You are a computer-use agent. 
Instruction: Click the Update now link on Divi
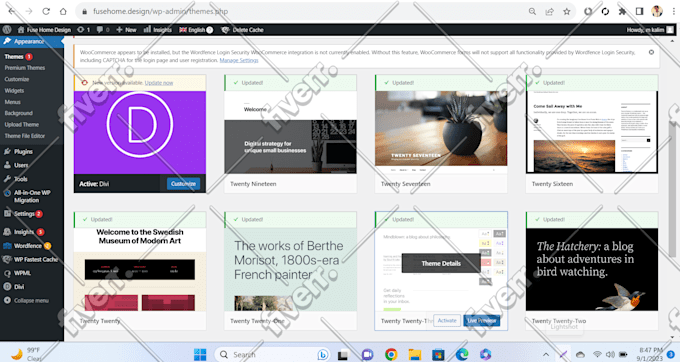pyautogui.click(x=159, y=82)
